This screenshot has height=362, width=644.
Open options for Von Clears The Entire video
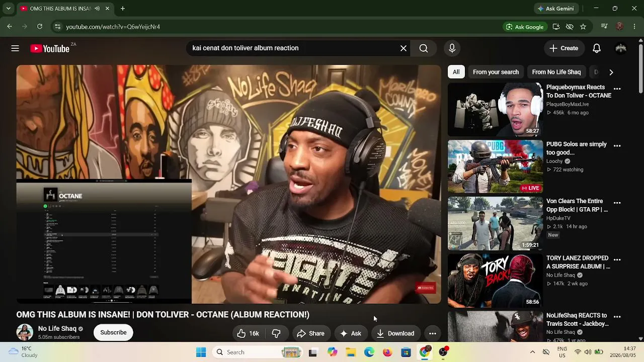[617, 203]
